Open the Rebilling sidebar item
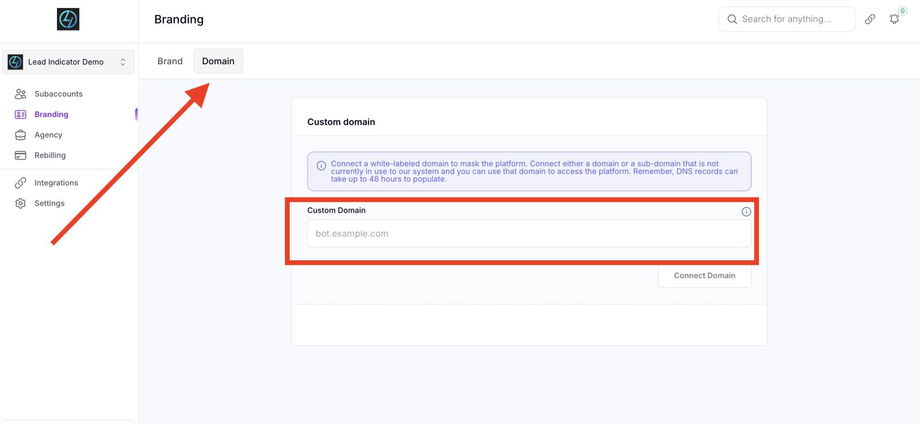This screenshot has width=920, height=424. coord(50,155)
